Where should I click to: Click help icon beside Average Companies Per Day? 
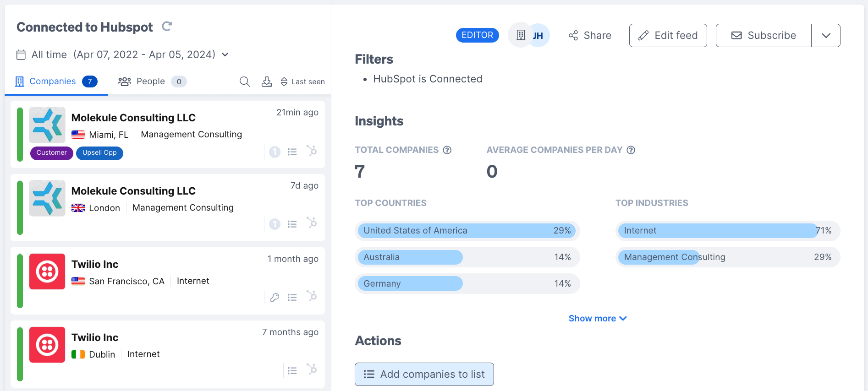(x=631, y=150)
